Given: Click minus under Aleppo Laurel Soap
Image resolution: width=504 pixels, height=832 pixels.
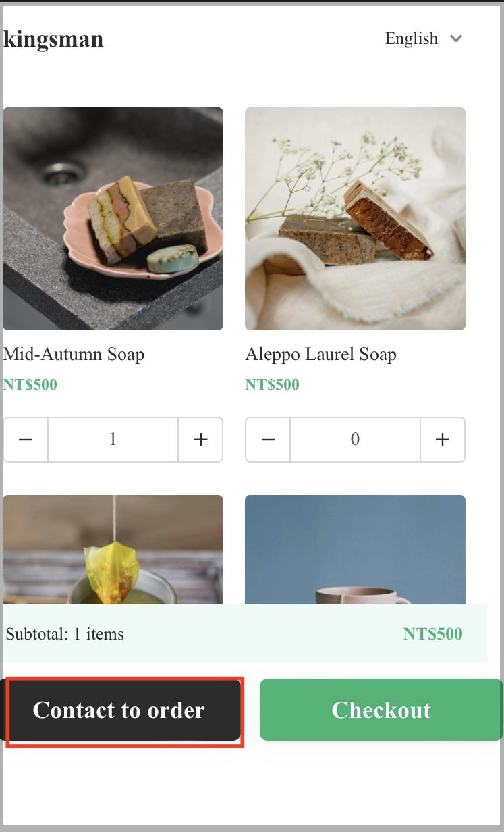Looking at the screenshot, I should (268, 440).
